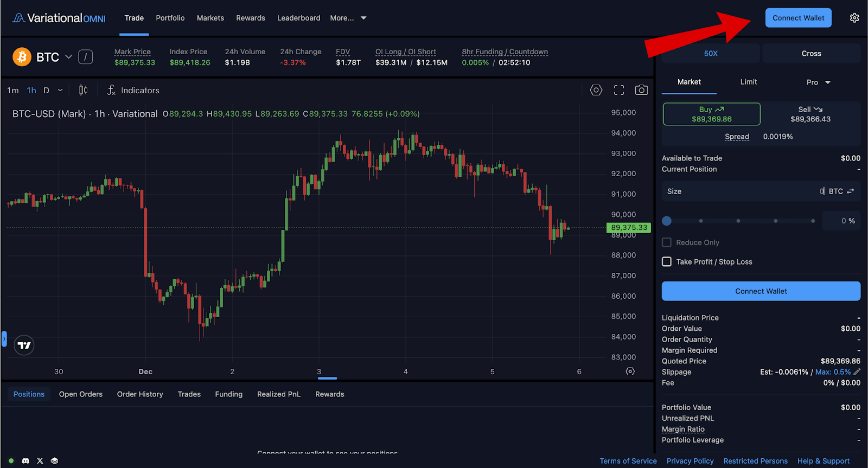868x468 pixels.
Task: Open the candlestick chart style icon
Action: tap(83, 90)
